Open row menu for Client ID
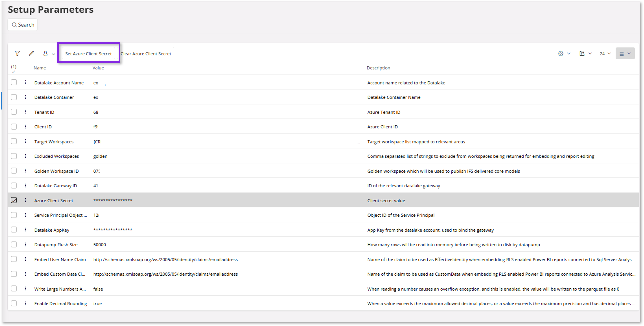The image size is (644, 326). pos(25,126)
